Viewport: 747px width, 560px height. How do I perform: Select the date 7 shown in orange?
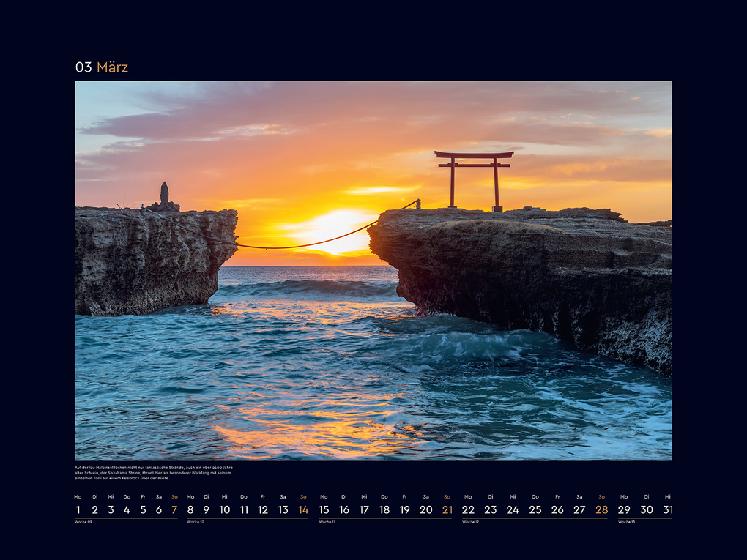click(x=174, y=508)
